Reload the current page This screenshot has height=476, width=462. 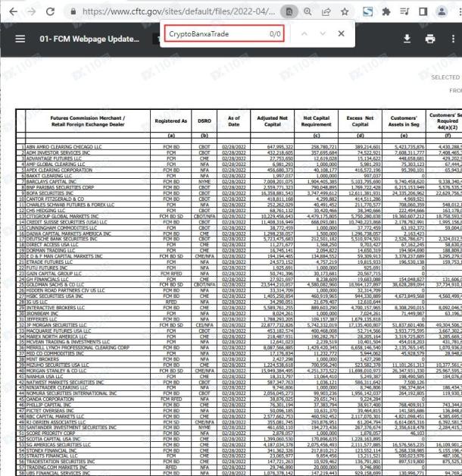[50, 12]
